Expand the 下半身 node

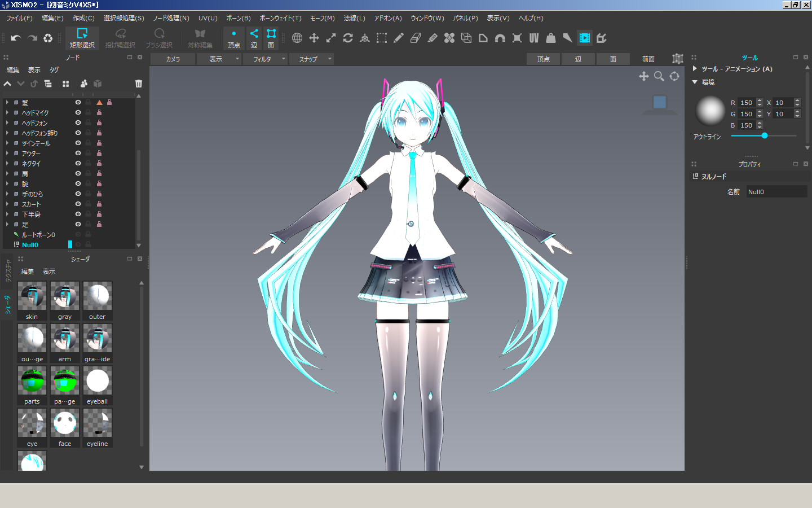click(x=7, y=214)
